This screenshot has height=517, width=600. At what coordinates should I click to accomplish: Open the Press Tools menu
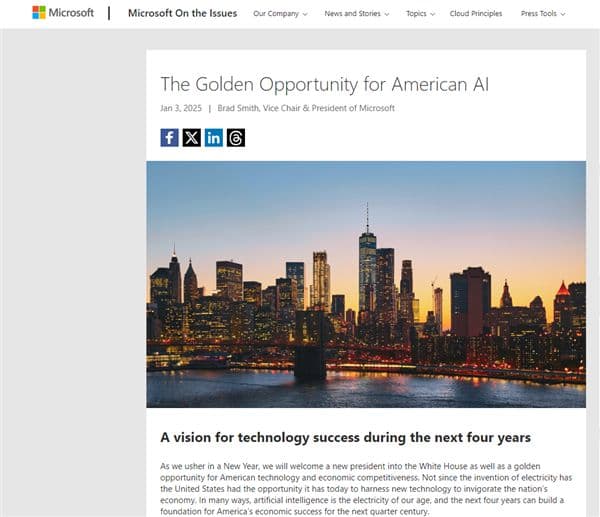tap(542, 14)
